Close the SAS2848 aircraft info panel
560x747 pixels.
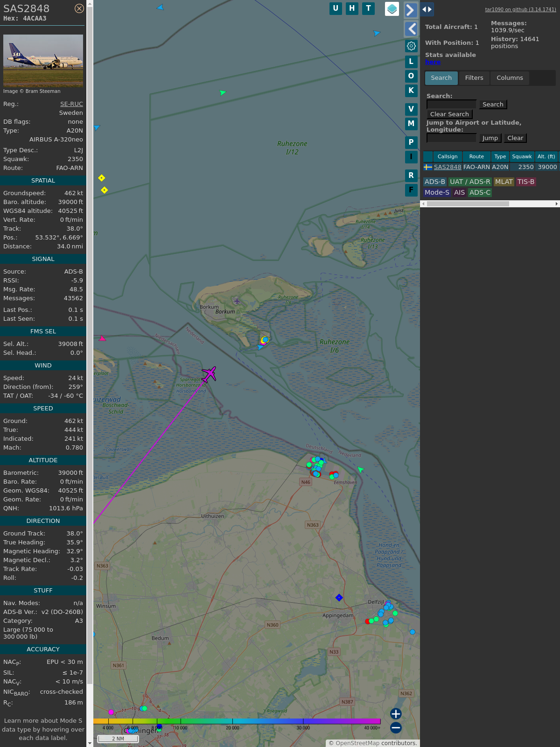79,8
